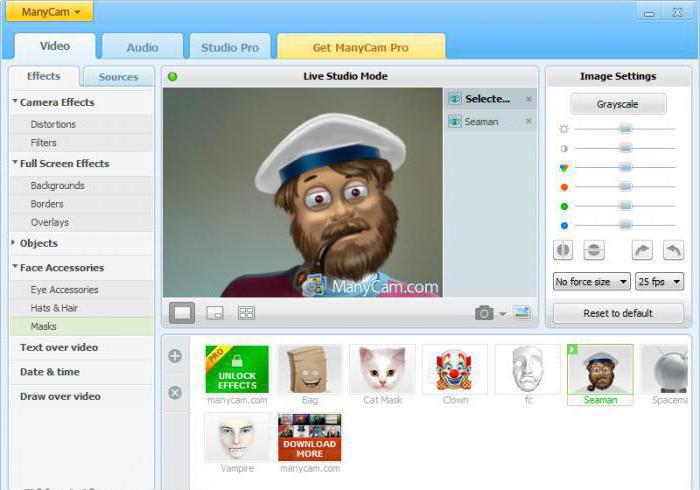Apply the Vampire mask thumbnail
700x490 pixels.
point(237,438)
